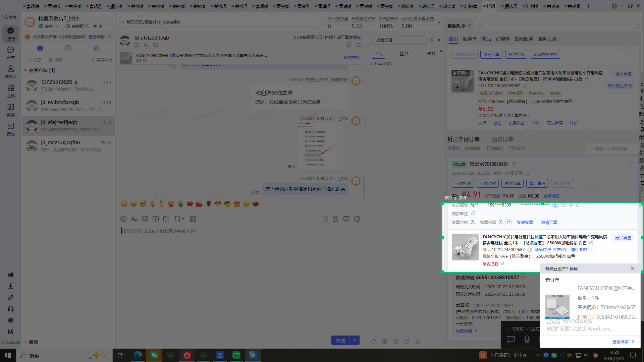This screenshot has height=362, width=644.
Task: Copy order number 3565497010818604
Action: pos(514,164)
